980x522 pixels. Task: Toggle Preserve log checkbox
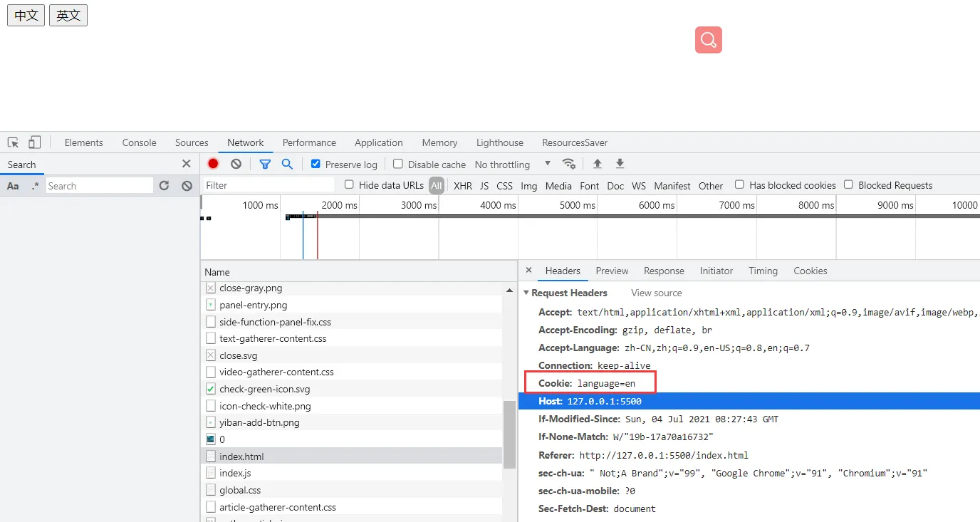[x=316, y=164]
